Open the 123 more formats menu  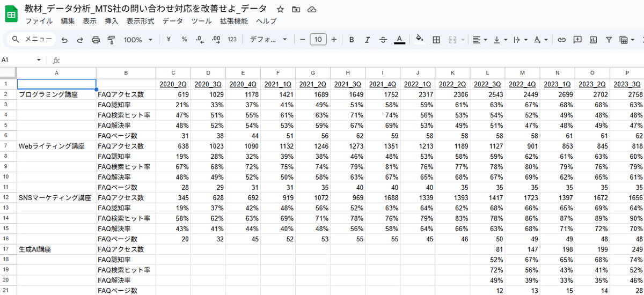232,40
